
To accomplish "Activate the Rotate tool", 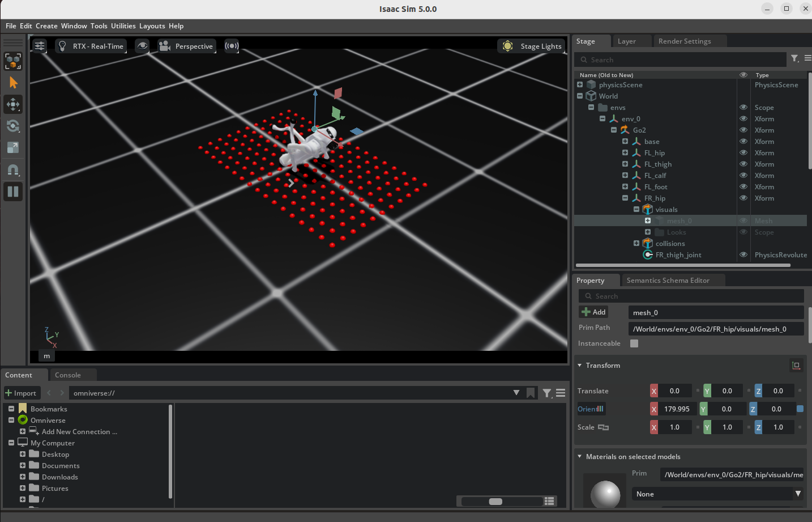I will [13, 126].
